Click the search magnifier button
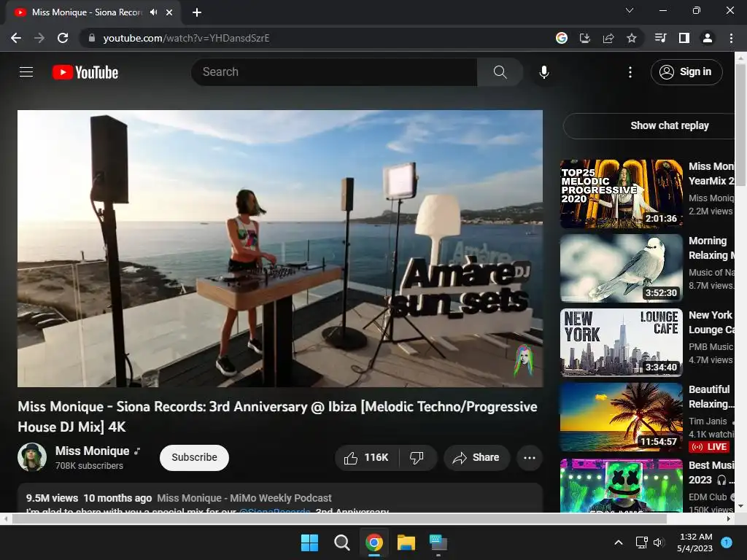Image resolution: width=747 pixels, height=560 pixels. (500, 72)
